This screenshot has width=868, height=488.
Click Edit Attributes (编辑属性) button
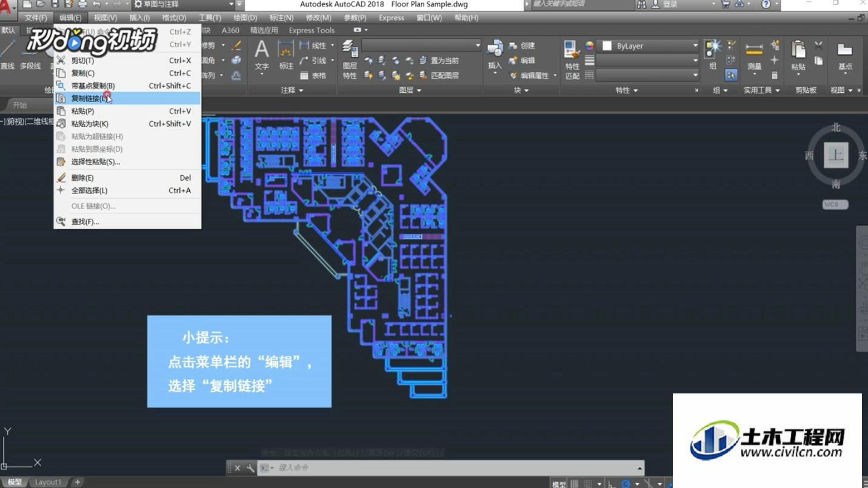click(530, 76)
